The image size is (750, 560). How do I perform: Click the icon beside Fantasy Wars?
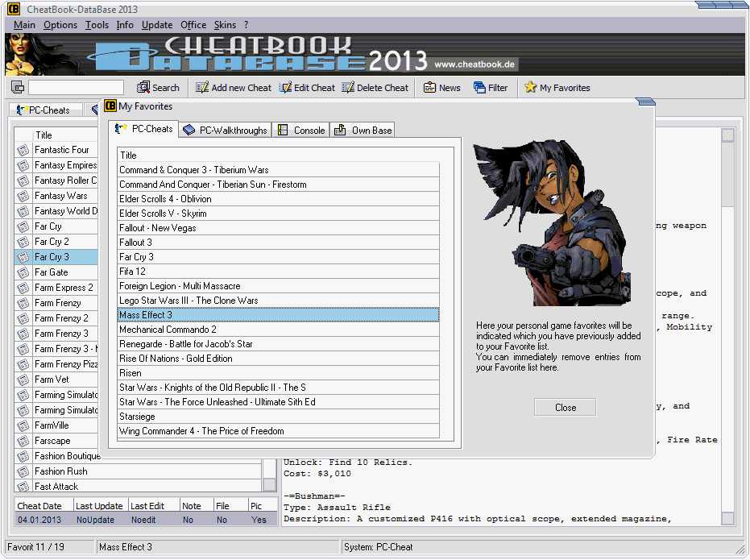[x=23, y=196]
